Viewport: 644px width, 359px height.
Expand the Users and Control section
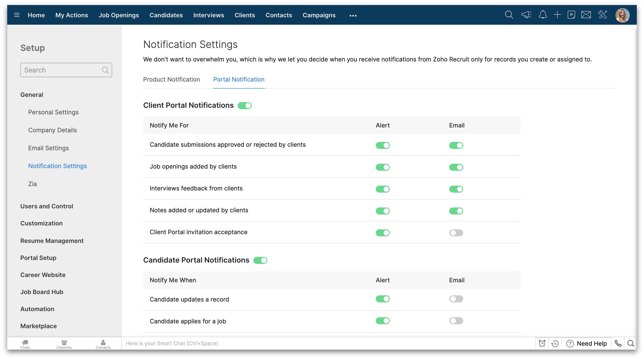click(x=47, y=206)
